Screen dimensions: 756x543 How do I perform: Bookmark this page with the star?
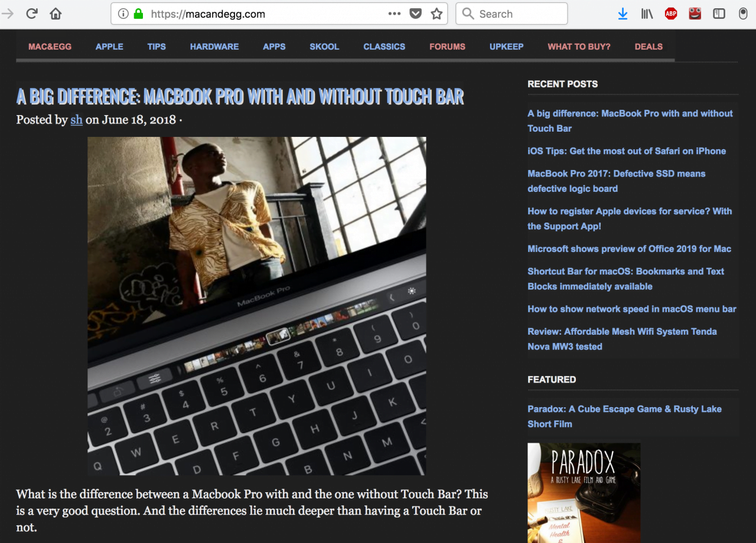click(436, 14)
